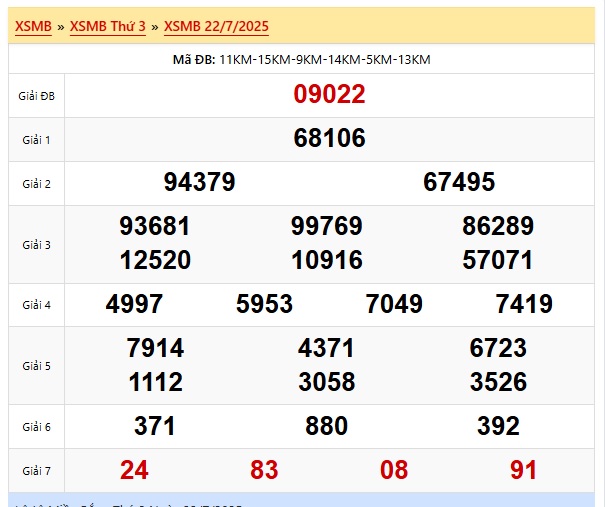Click the red number 24
Image resolution: width=605 pixels, height=507 pixels.
point(134,470)
